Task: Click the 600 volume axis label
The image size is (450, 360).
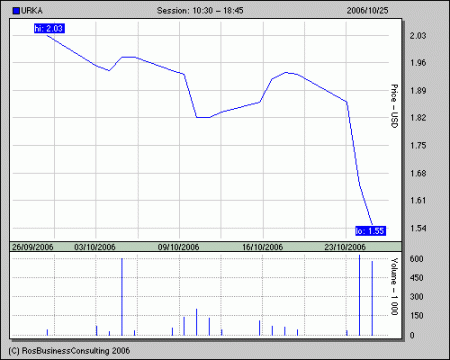Action: coord(417,259)
